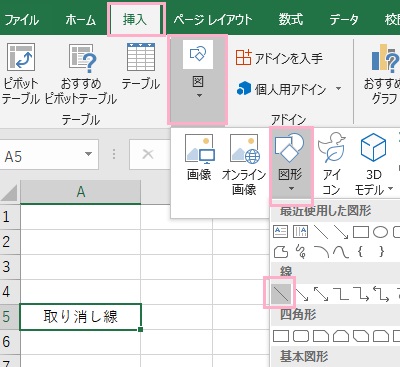Screen dimensions: 400x367
Task: Select row 2 header
Action: click(9, 242)
